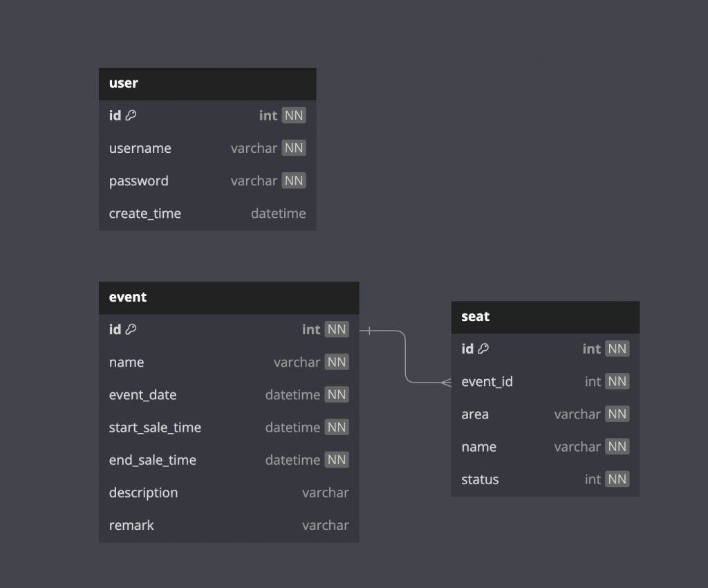Click the description varchar column

(229, 493)
